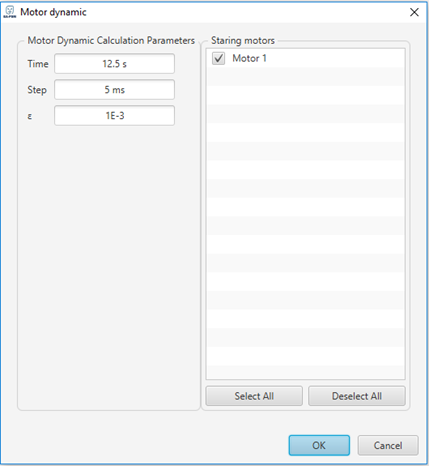This screenshot has height=466, width=429.
Task: Focus the ε tolerance input field
Action: click(114, 116)
